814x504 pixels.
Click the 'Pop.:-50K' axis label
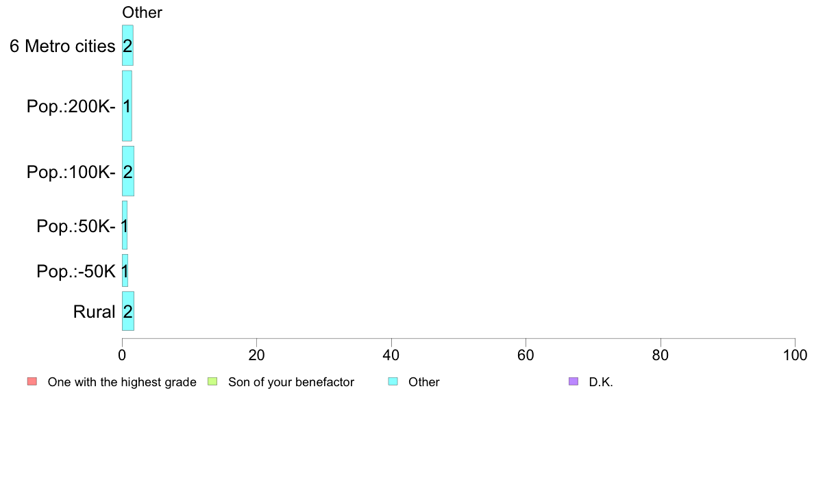76,271
